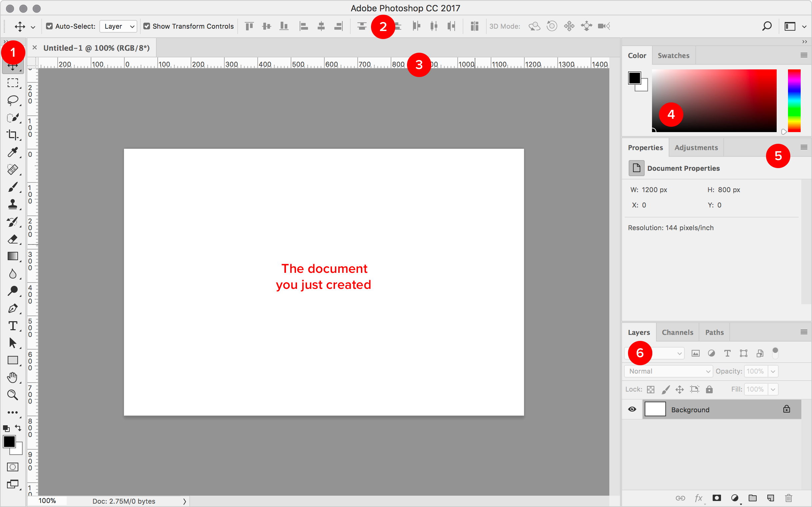Hide the Background layer visibility
Viewport: 812px width, 507px height.
(x=632, y=409)
